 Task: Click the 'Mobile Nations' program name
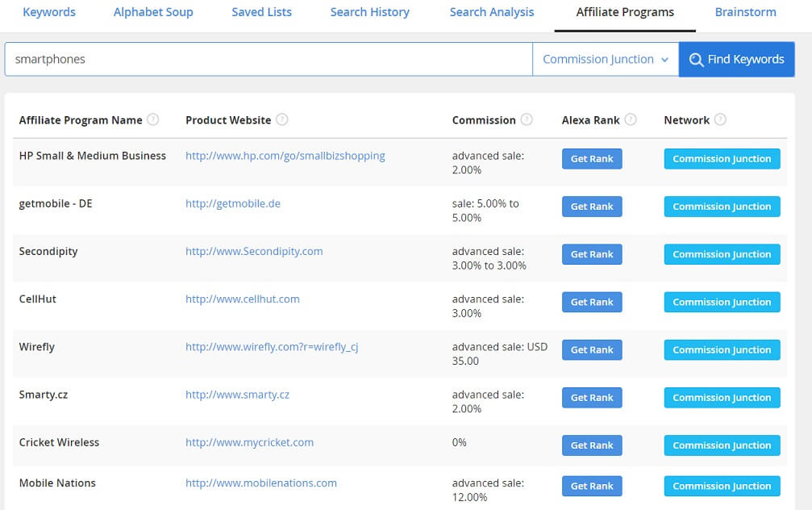pos(57,483)
